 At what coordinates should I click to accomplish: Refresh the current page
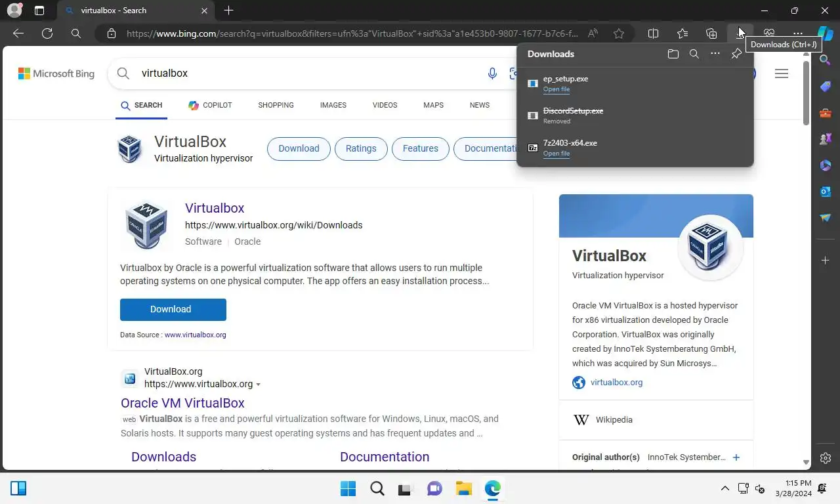(x=47, y=33)
